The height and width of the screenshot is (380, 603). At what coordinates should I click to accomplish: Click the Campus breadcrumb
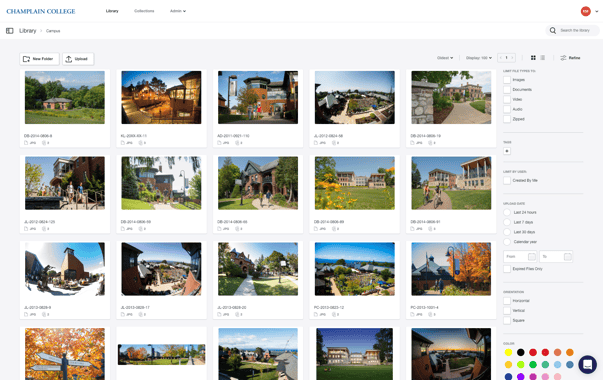tap(53, 31)
